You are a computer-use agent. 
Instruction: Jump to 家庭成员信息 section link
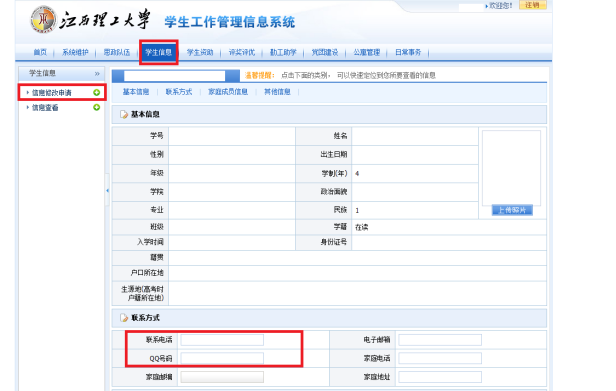(x=228, y=92)
